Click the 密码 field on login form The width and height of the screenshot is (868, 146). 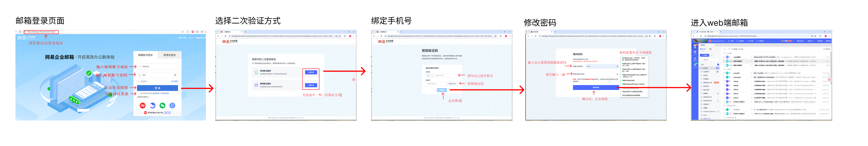[157, 75]
